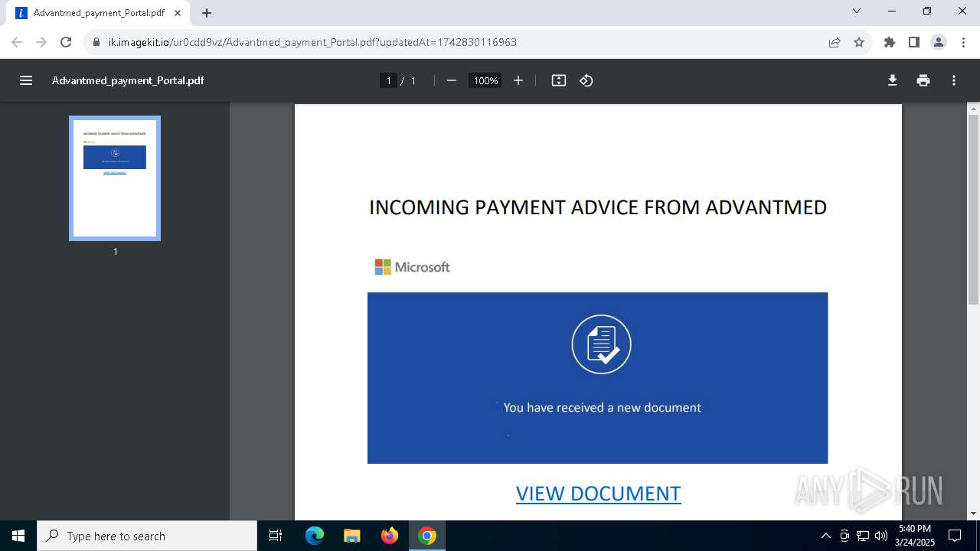
Task: Click the PDF vertical scrollbar
Action: (973, 210)
